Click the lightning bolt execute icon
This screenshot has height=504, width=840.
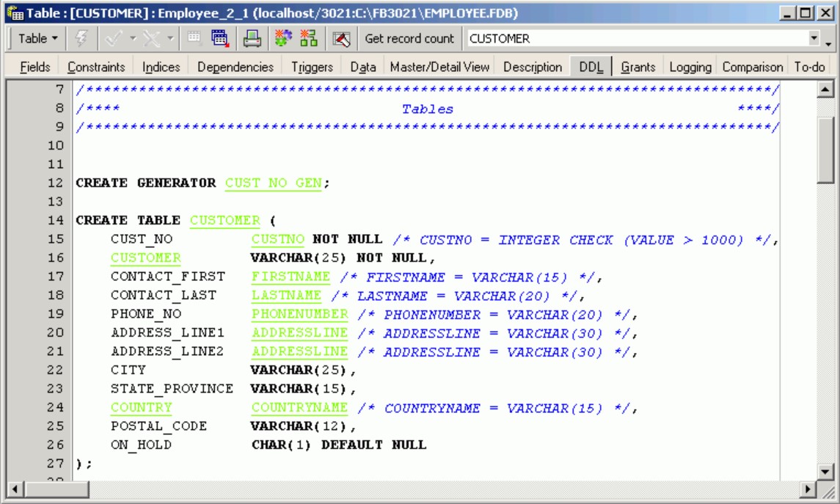pos(80,38)
